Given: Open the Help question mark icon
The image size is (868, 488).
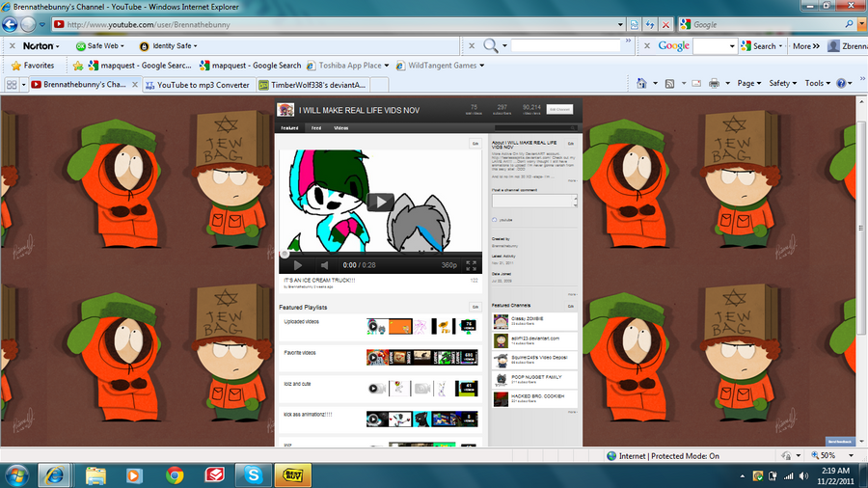Looking at the screenshot, I should click(x=841, y=83).
